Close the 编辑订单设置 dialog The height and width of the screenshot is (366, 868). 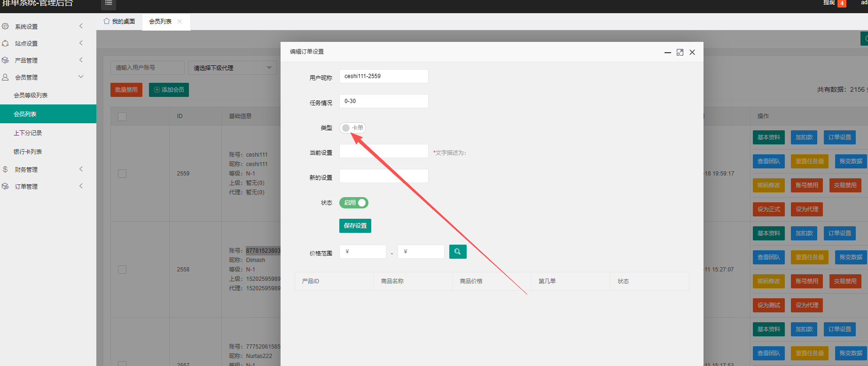click(692, 52)
